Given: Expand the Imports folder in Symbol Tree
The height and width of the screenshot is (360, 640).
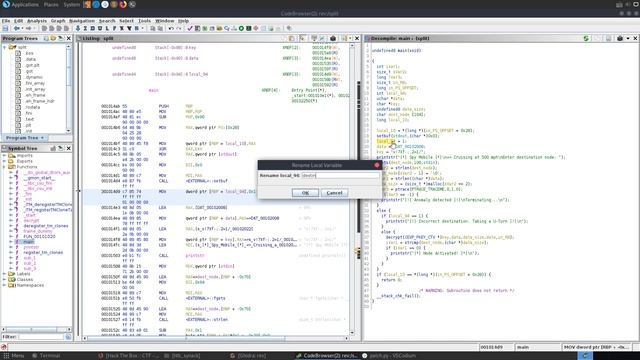Looking at the screenshot, I should 5,156.
